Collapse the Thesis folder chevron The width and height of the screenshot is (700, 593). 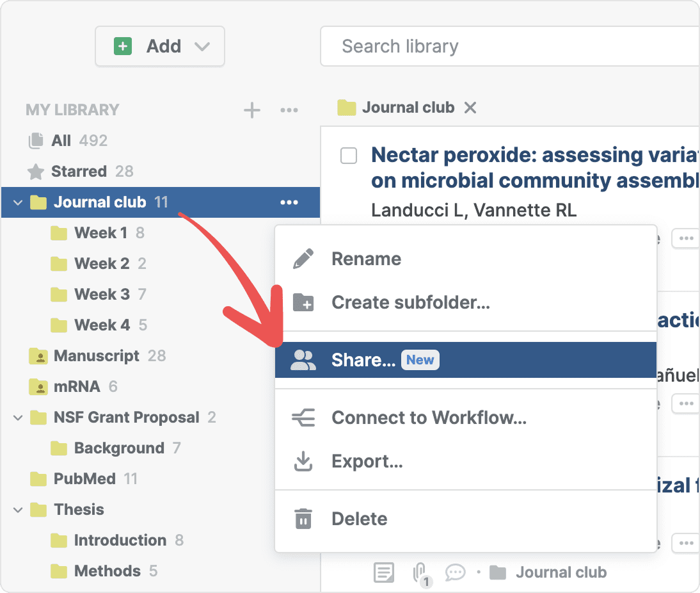pyautogui.click(x=18, y=510)
